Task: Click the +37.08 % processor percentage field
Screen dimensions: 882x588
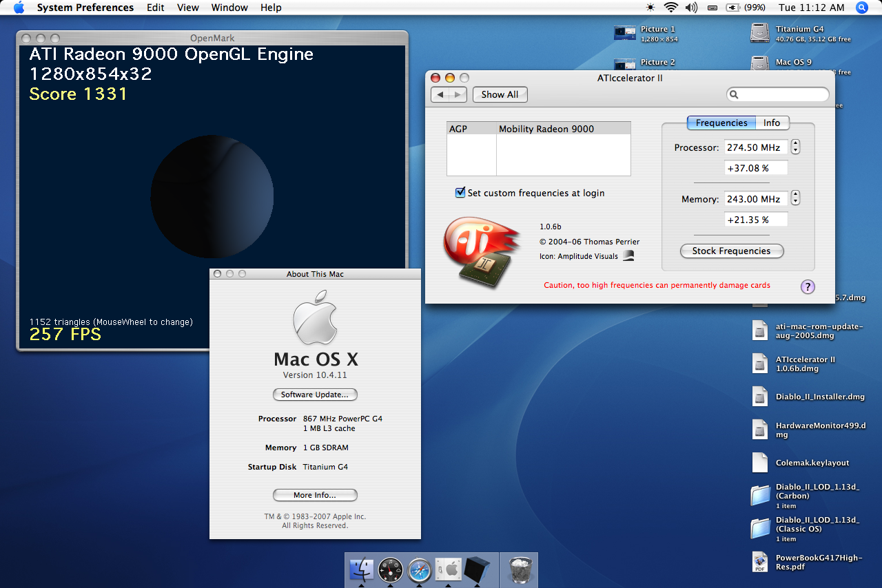Action: (x=756, y=168)
